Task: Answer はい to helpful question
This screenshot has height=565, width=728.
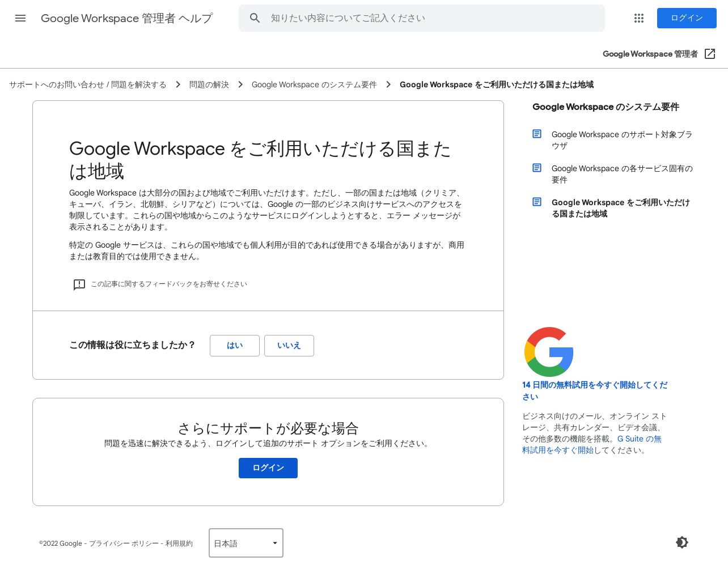Action: tap(235, 346)
